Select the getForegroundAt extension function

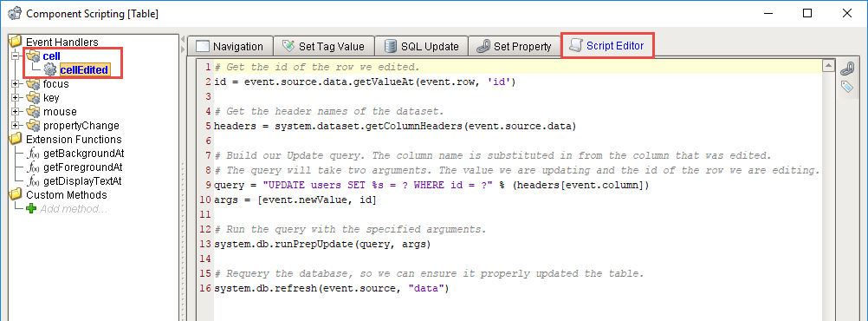click(82, 167)
